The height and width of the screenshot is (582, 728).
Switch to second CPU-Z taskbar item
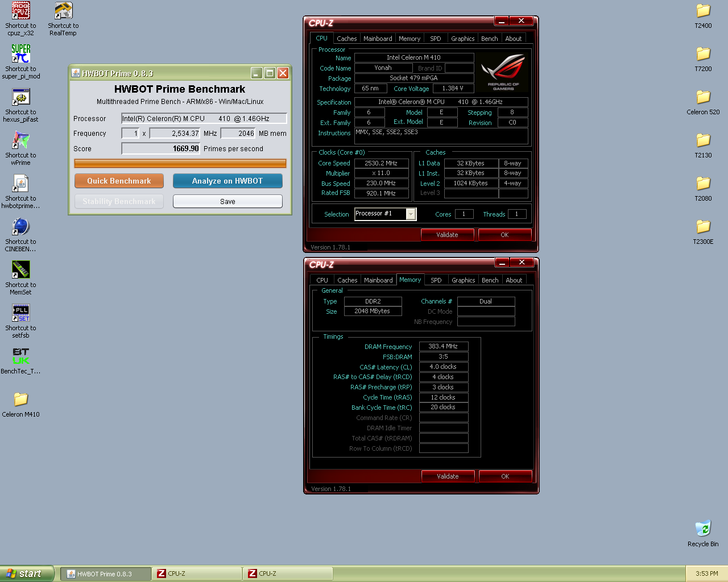point(288,574)
